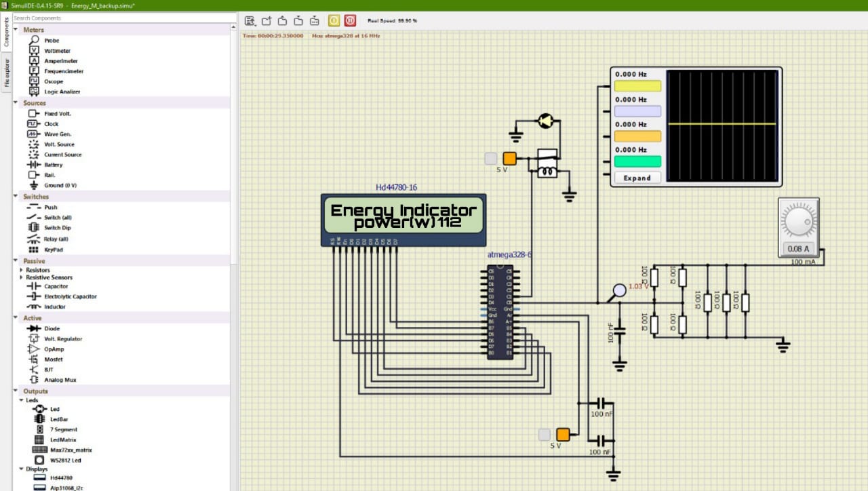Image resolution: width=868 pixels, height=491 pixels.
Task: Click the Open Circuit folder icon
Action: 282,20
